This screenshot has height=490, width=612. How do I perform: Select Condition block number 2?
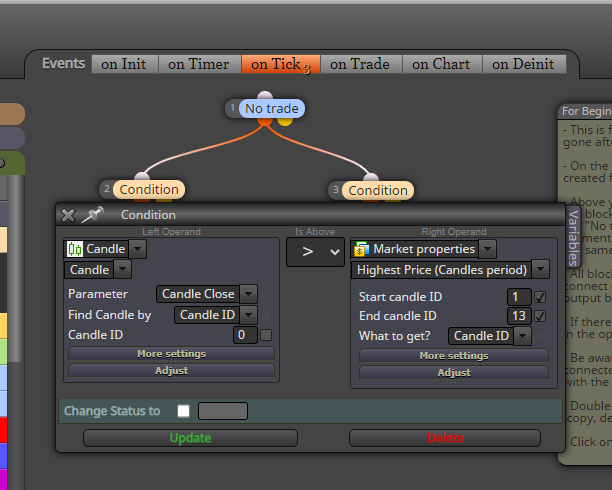(149, 190)
